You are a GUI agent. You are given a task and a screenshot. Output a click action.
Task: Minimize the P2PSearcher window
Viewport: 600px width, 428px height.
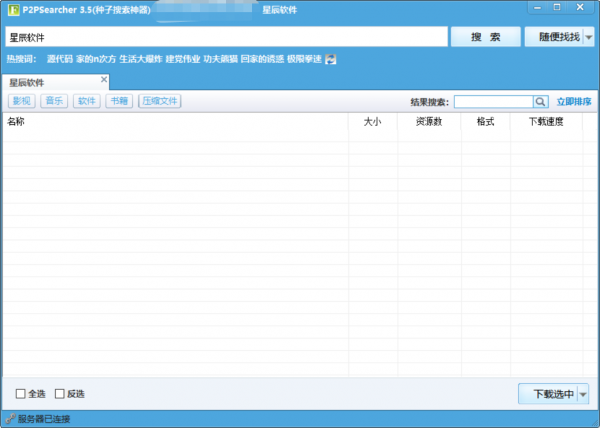538,8
